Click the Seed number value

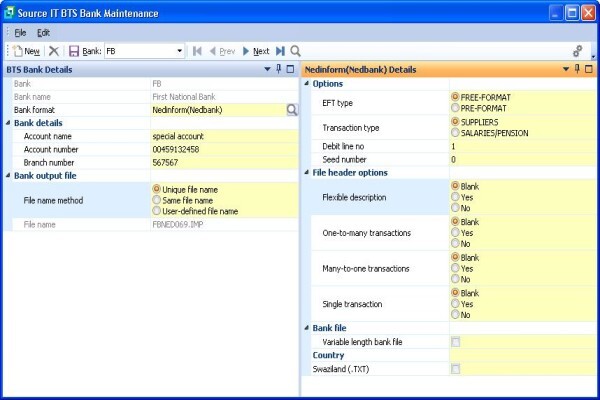click(523, 159)
